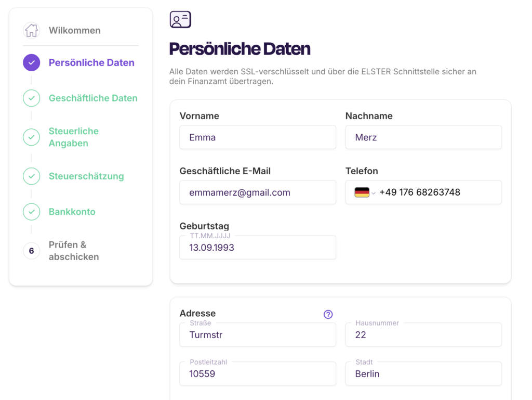Click the step 6 number circle
532x400 pixels.
tap(32, 251)
